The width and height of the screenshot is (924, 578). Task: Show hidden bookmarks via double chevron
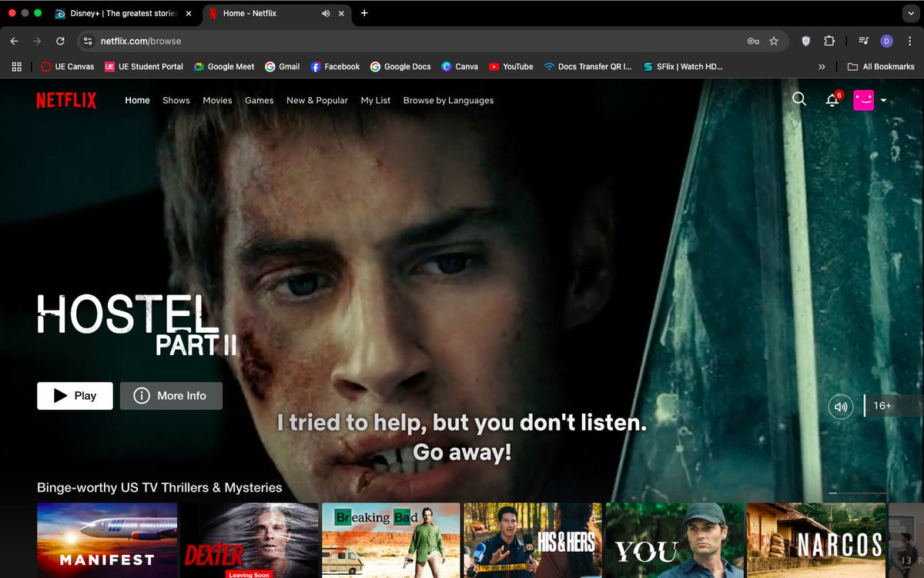click(x=822, y=67)
